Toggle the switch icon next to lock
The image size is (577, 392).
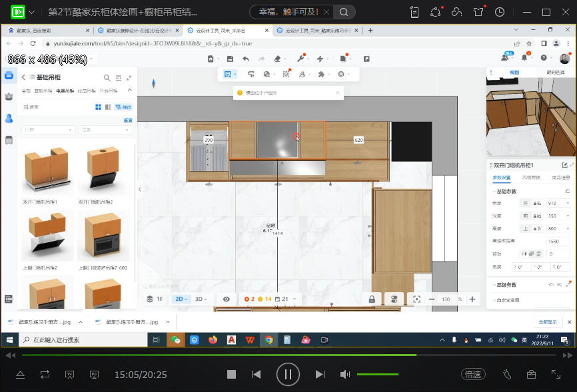click(394, 299)
